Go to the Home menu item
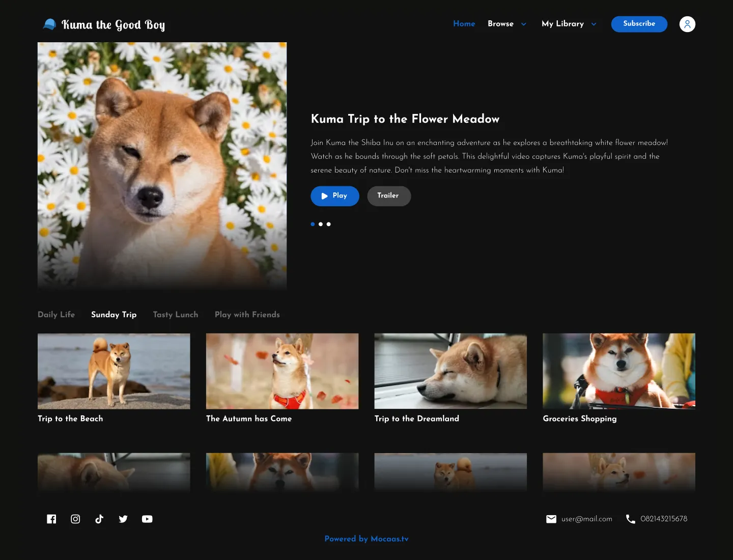 464,24
